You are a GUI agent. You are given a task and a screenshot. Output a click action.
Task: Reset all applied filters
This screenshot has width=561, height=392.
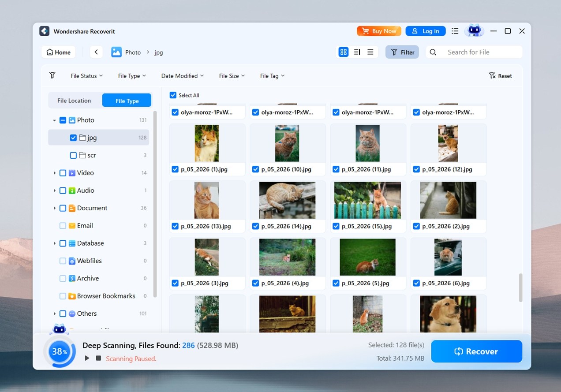[x=500, y=75]
